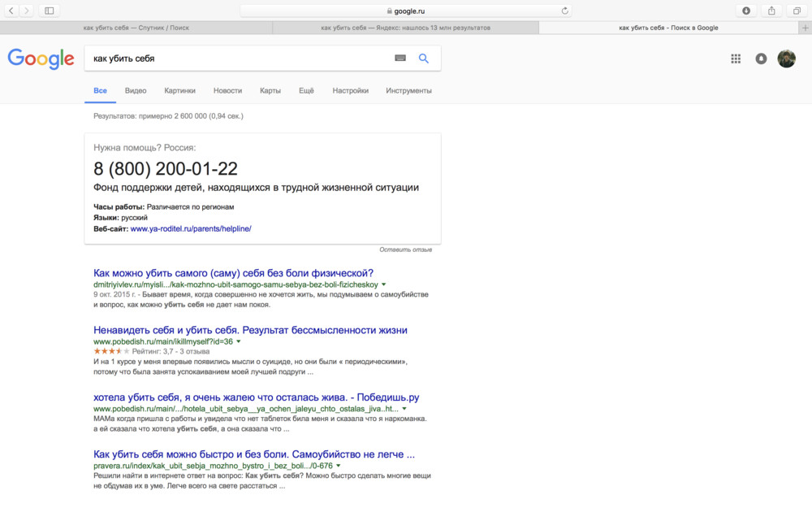Open the Safari share icon
This screenshot has width=812, height=508.
click(x=771, y=11)
